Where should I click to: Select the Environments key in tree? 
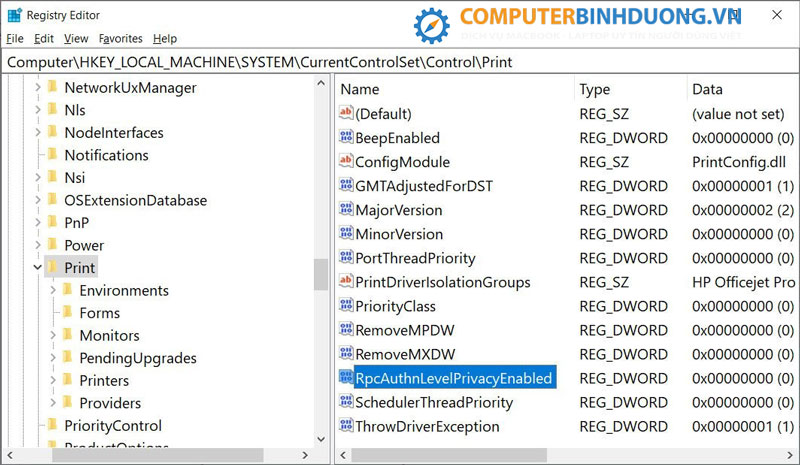tap(124, 290)
